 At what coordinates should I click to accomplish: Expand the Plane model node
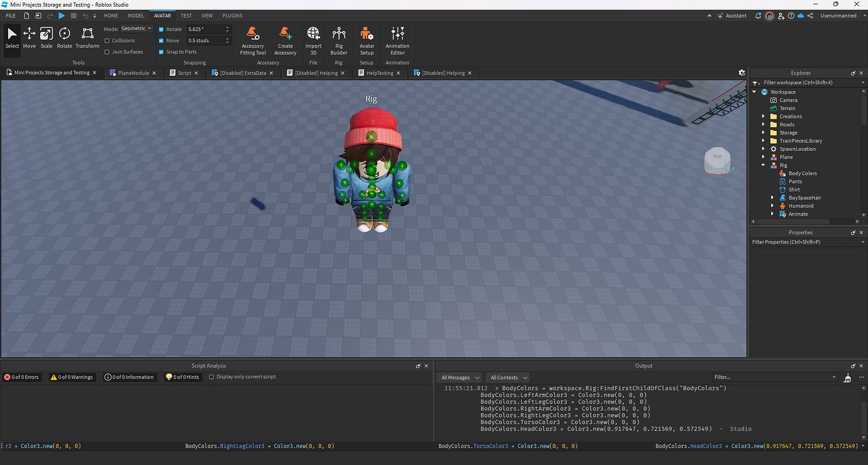(x=764, y=157)
